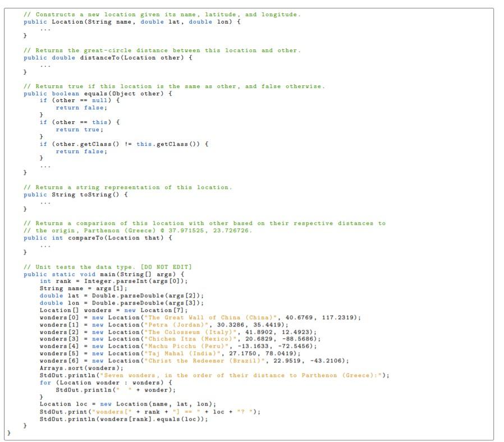504x442 pixels.
Task: Select the "Arrays.sort(wonders);" line
Action: coord(81,368)
